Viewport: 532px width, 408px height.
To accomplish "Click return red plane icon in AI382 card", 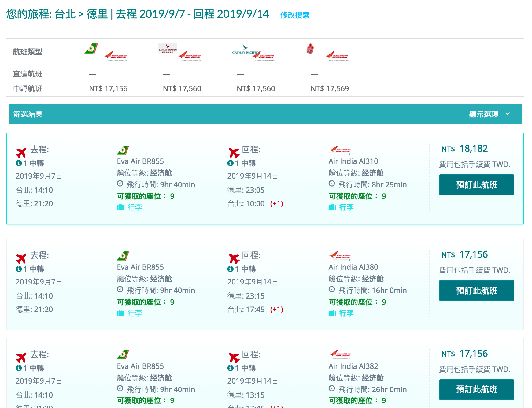I will point(234,358).
